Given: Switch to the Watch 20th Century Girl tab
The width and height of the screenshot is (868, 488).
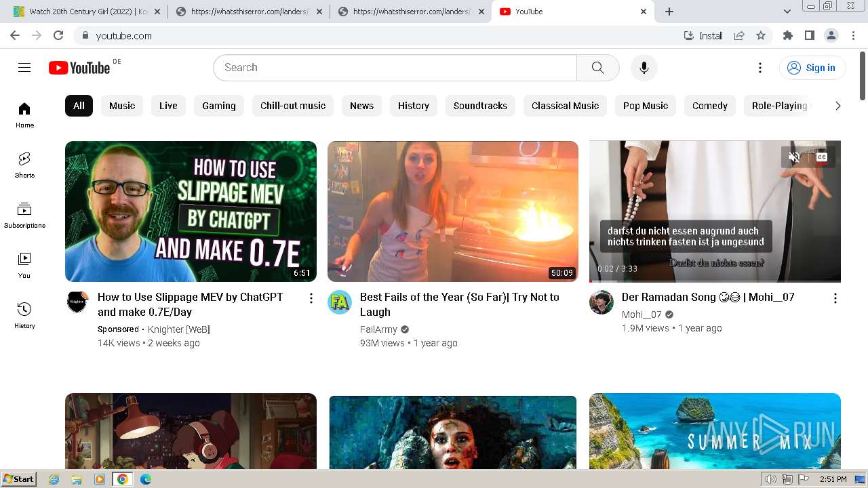Looking at the screenshot, I should 86,12.
